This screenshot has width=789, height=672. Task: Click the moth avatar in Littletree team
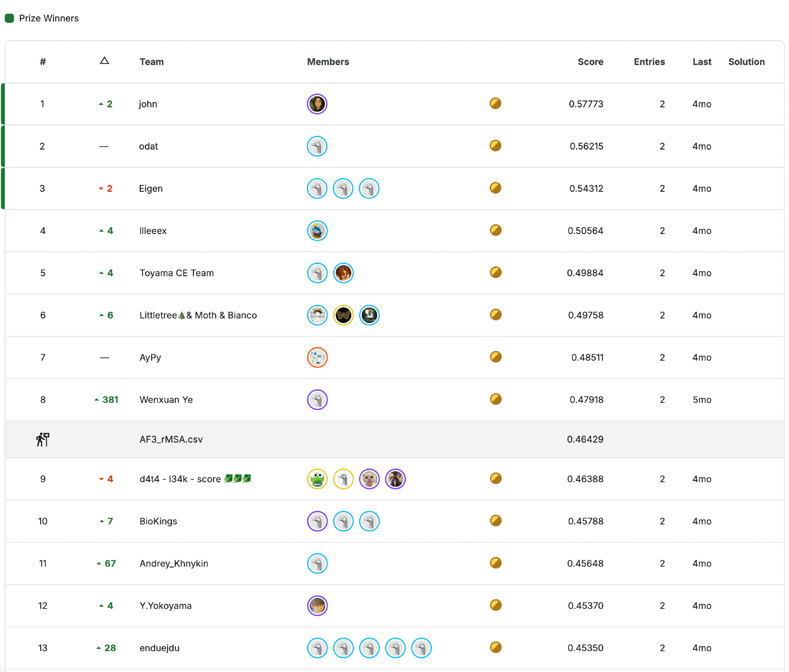coord(343,315)
